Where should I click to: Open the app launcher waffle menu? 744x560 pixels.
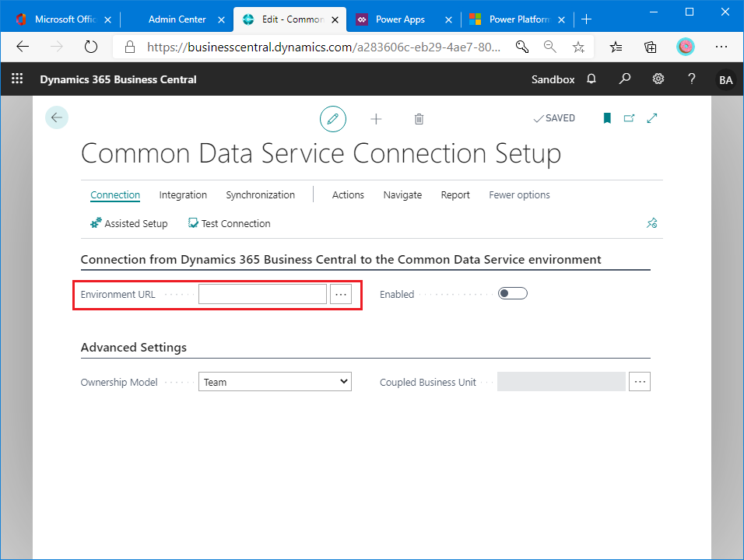point(17,79)
